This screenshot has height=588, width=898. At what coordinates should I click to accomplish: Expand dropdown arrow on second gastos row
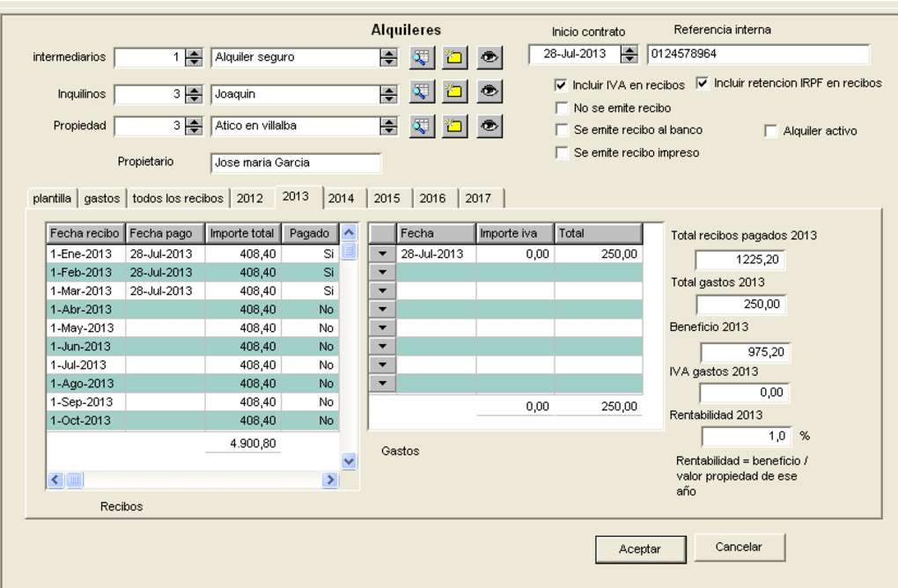(x=383, y=272)
